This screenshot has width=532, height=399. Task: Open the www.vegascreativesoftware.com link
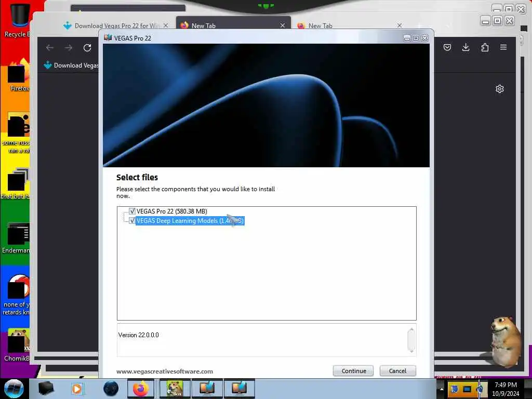coord(165,371)
